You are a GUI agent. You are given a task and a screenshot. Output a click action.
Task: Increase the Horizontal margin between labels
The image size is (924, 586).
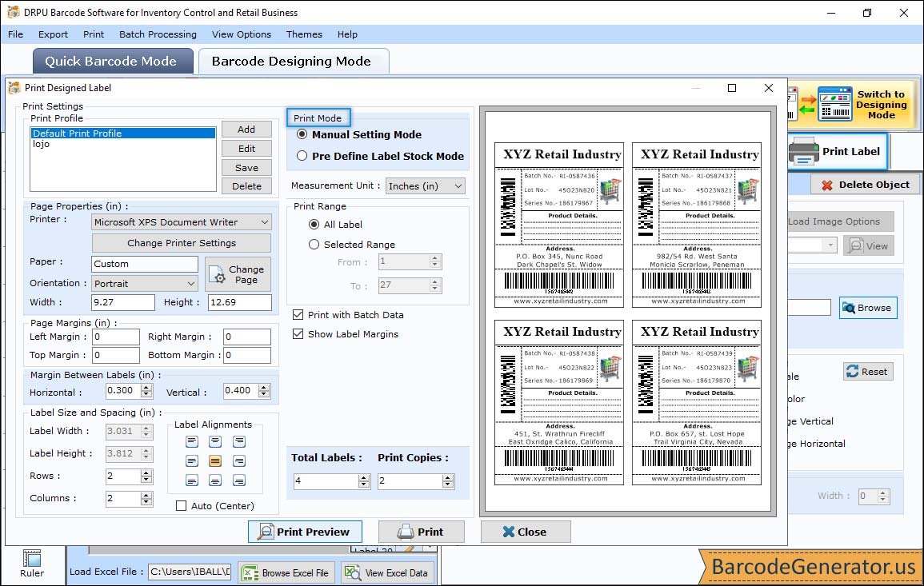(x=146, y=387)
